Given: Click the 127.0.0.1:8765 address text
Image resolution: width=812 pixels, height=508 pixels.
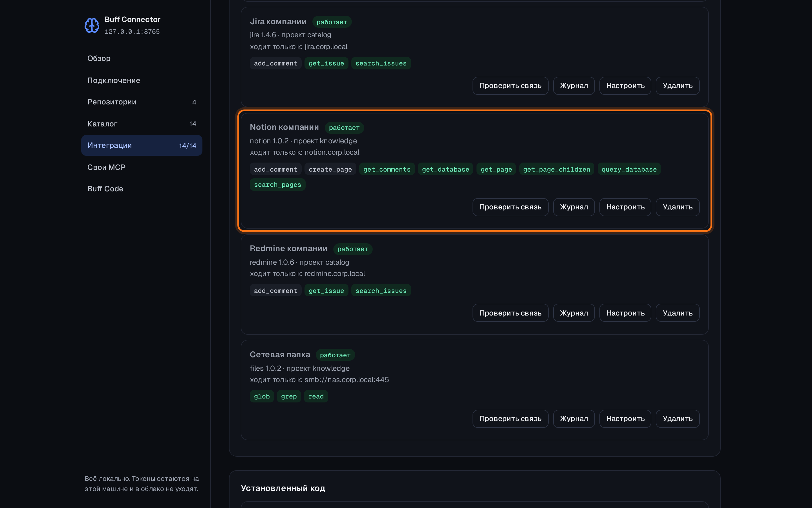Looking at the screenshot, I should tap(132, 32).
